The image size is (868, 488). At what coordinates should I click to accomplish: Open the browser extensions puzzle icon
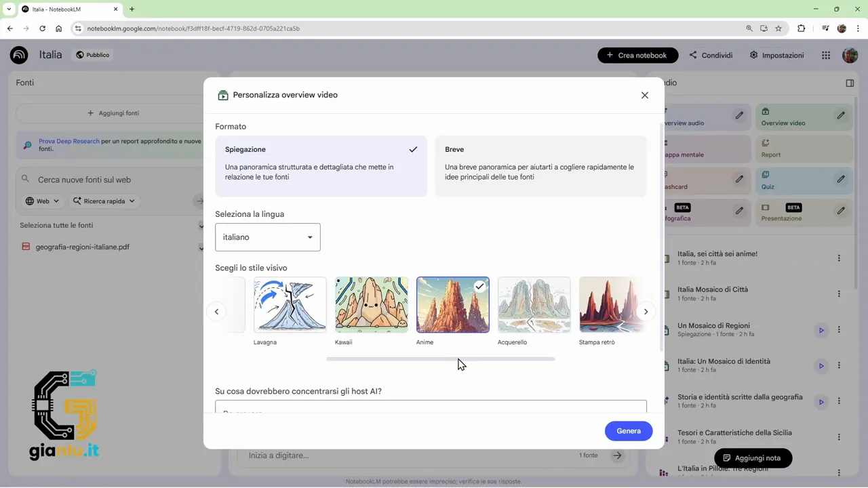(x=802, y=28)
